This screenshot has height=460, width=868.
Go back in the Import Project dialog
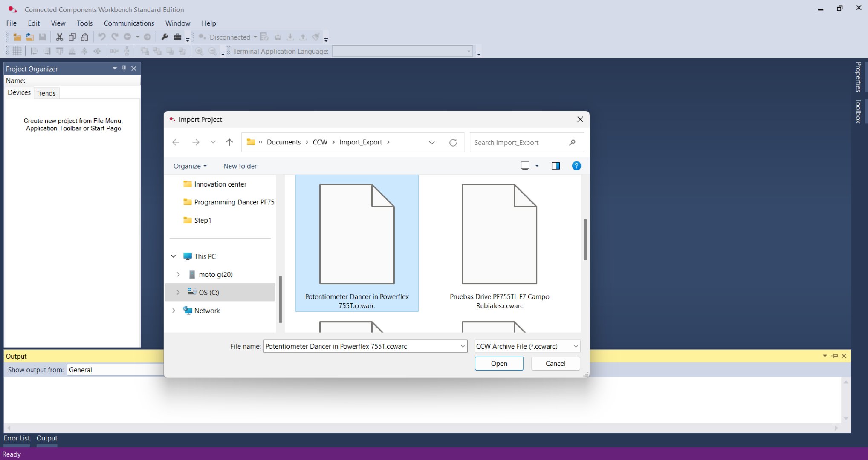click(176, 142)
